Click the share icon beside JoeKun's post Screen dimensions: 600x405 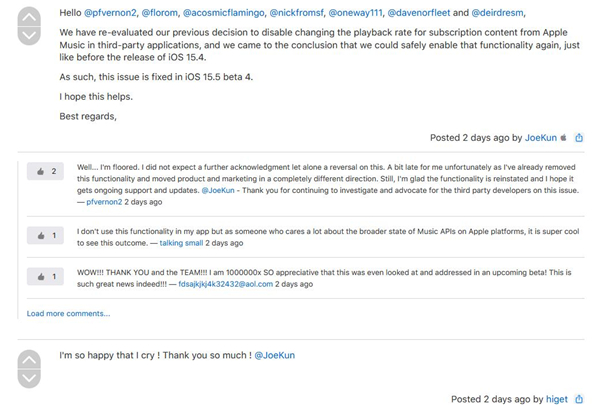pyautogui.click(x=580, y=138)
